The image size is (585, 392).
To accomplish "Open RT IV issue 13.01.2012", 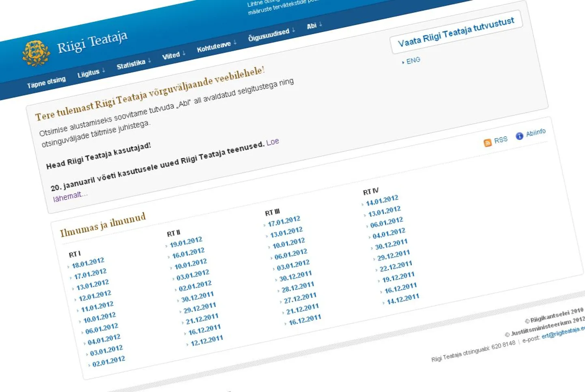I will click(x=385, y=211).
